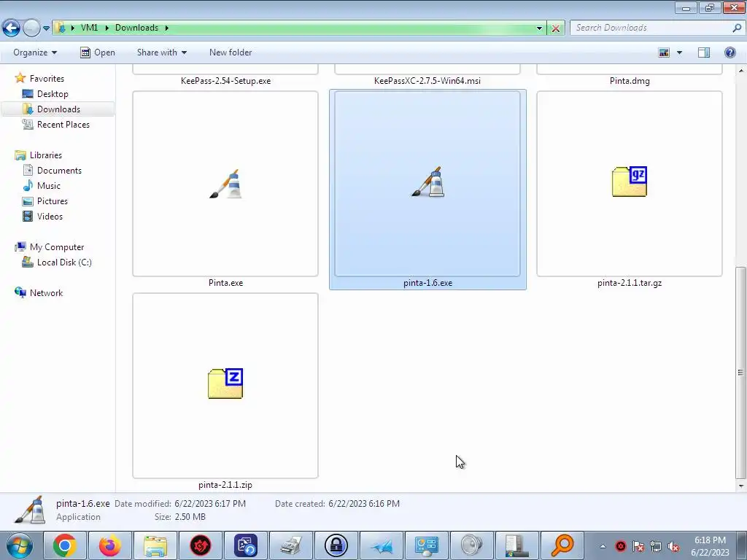Click the Date created value in details pane
The width and height of the screenshot is (747, 560).
click(364, 504)
